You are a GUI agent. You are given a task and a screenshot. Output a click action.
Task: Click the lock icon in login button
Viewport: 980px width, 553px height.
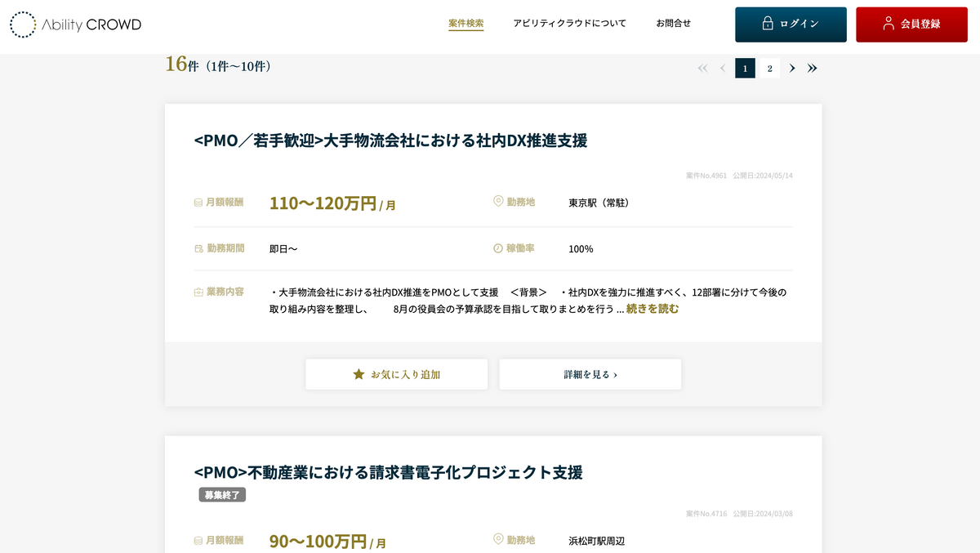point(768,24)
